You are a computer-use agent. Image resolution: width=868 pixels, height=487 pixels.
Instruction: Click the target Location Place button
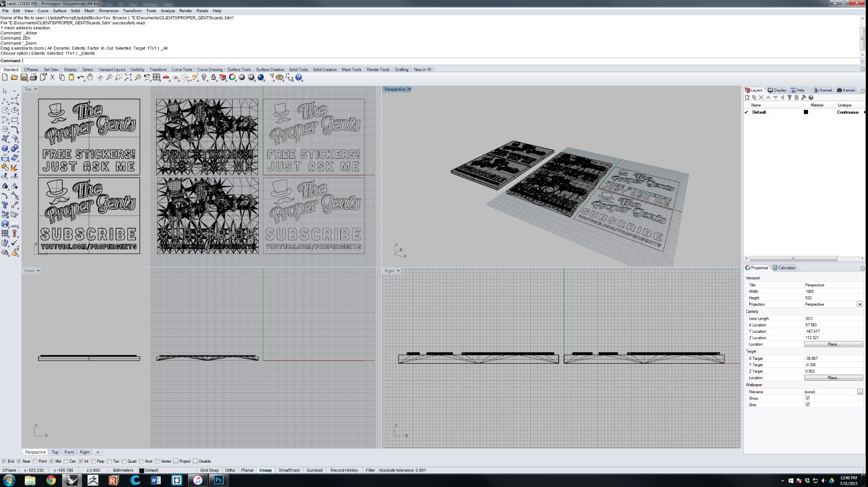point(833,378)
